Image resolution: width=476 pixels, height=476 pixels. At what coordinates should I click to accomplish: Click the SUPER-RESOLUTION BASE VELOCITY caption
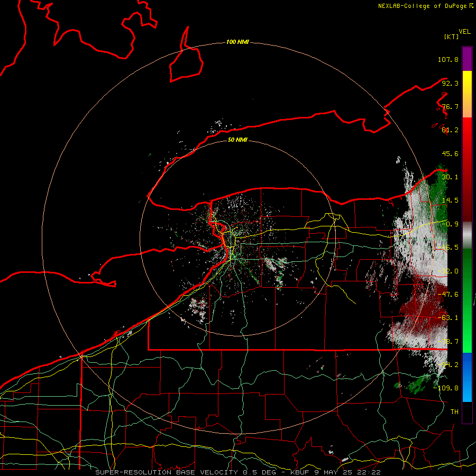(168, 472)
